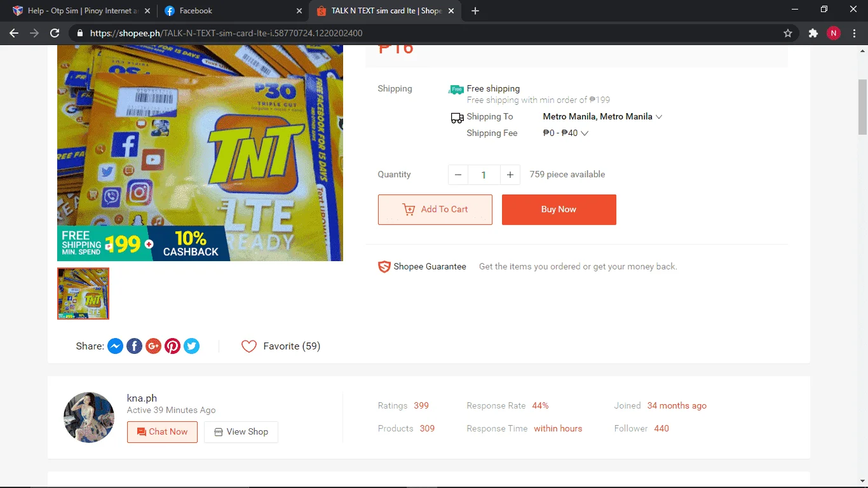The width and height of the screenshot is (868, 488).
Task: Share product via Messenger icon
Action: coord(115,346)
